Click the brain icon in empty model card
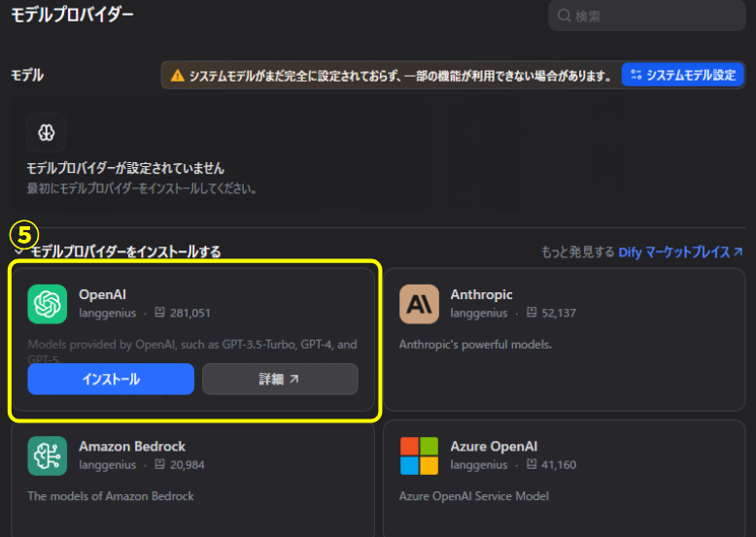 pyautogui.click(x=47, y=132)
